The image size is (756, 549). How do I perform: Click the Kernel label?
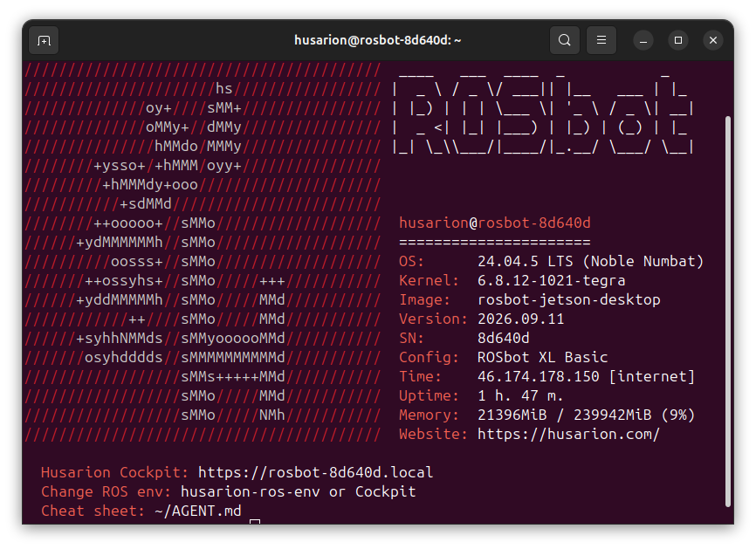(430, 280)
